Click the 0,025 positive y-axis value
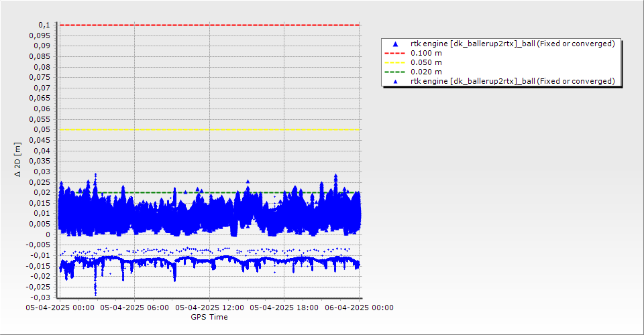Viewport: 644px width, 335px height. click(x=40, y=182)
